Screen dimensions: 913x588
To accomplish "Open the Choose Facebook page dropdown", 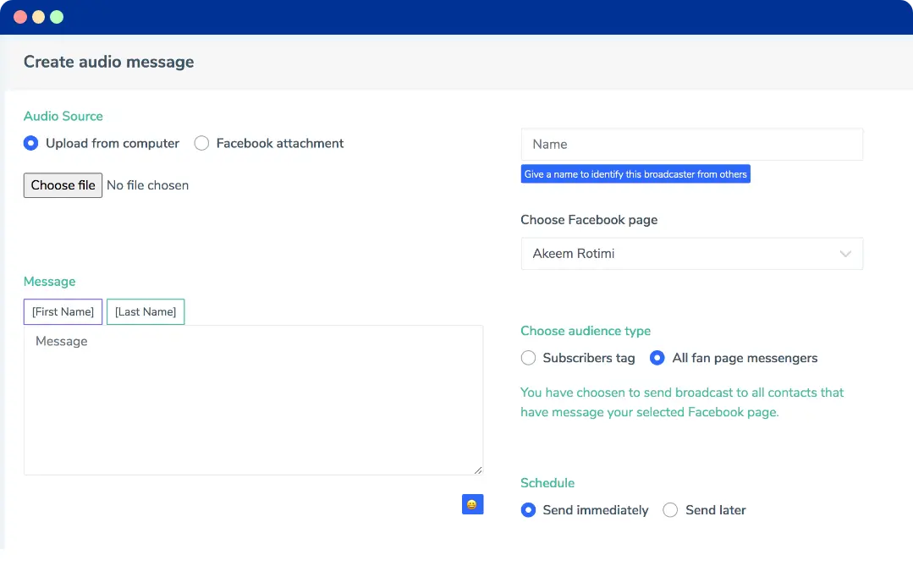I will point(692,254).
